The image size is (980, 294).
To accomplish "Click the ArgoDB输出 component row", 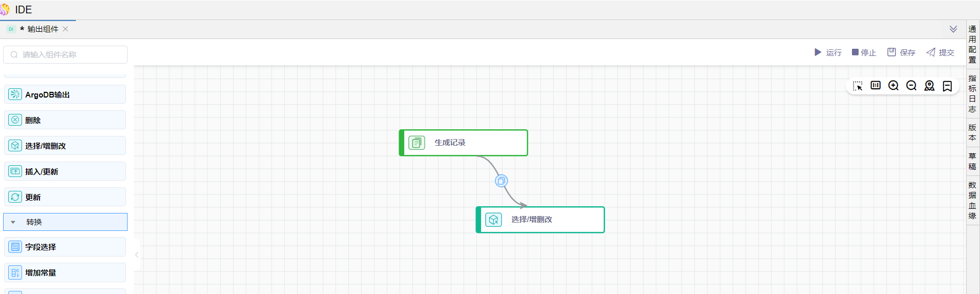I will pos(65,94).
